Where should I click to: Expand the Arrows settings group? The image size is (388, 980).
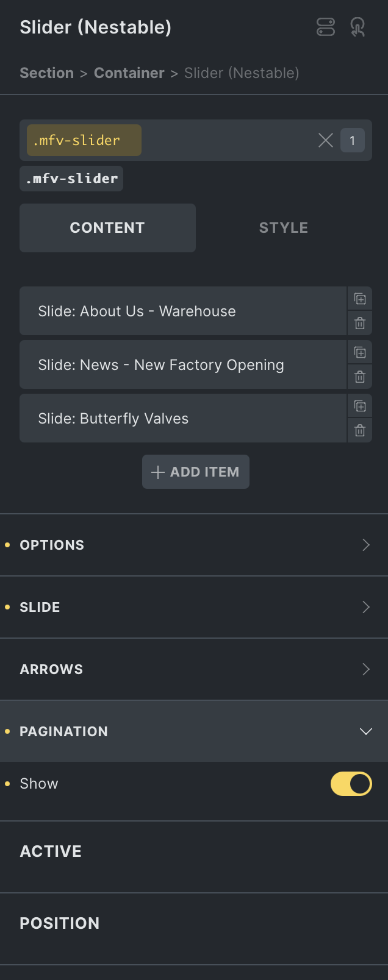pyautogui.click(x=194, y=669)
